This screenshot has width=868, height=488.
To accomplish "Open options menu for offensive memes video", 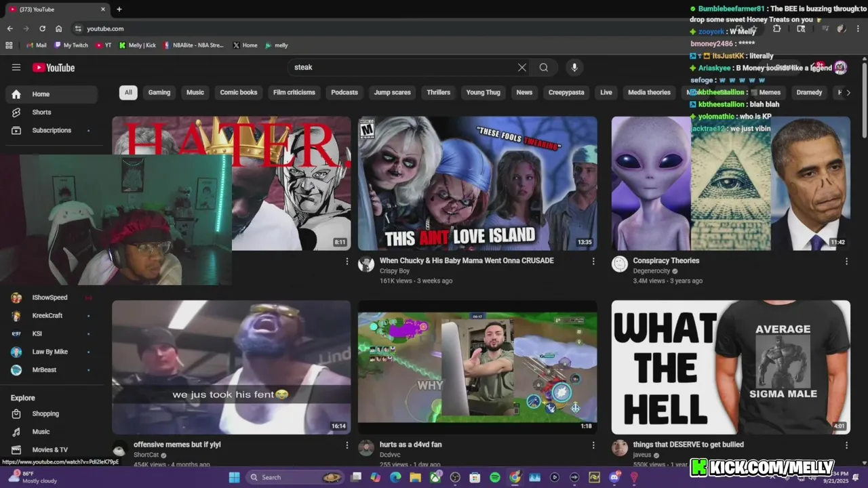I will (x=347, y=445).
